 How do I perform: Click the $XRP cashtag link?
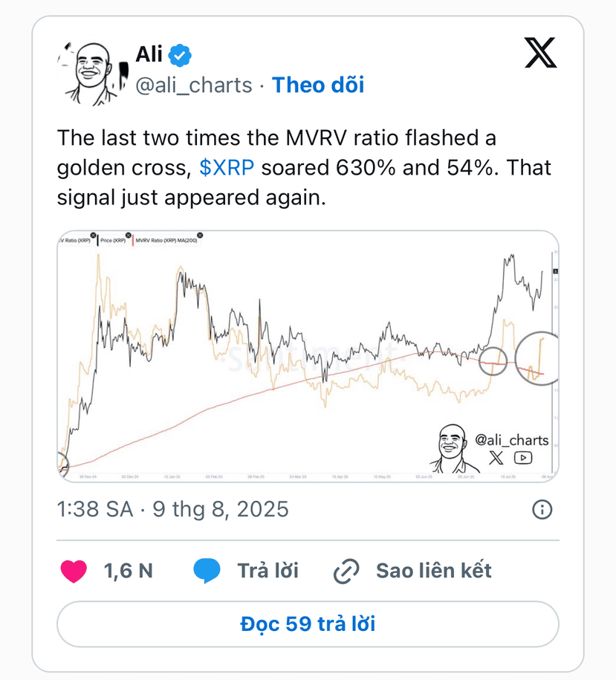tap(227, 167)
